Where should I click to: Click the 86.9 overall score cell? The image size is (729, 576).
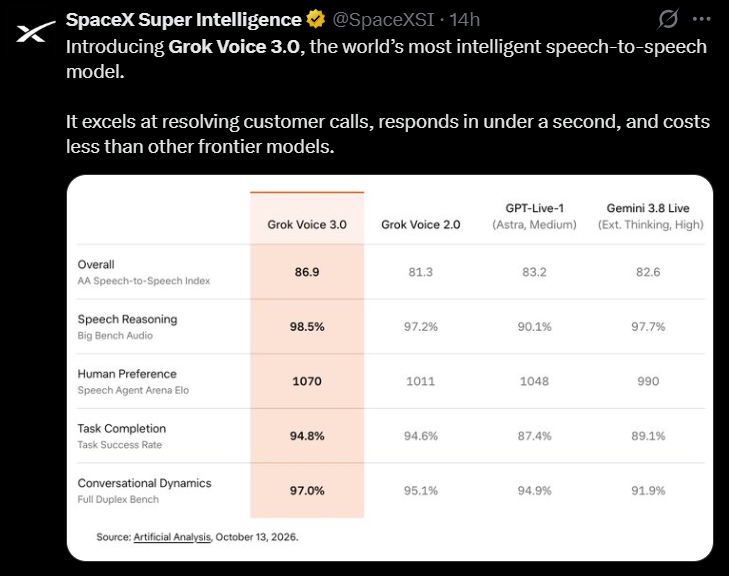coord(307,272)
